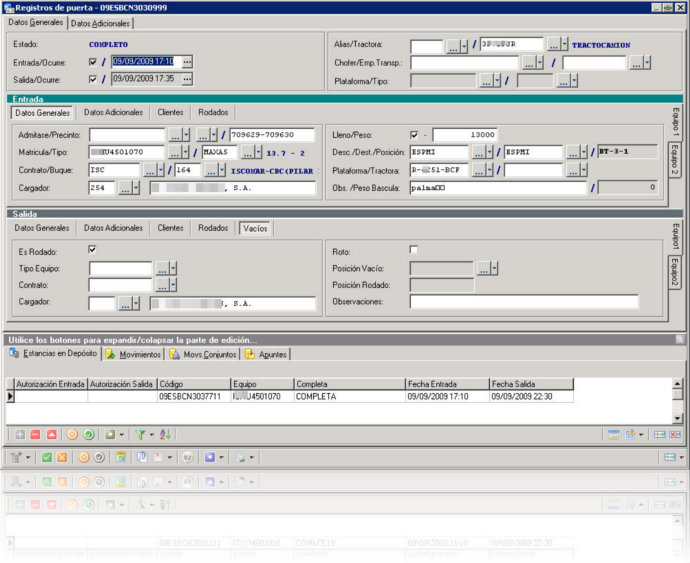
Task: Click the export grid icon at right
Action: tap(630, 435)
